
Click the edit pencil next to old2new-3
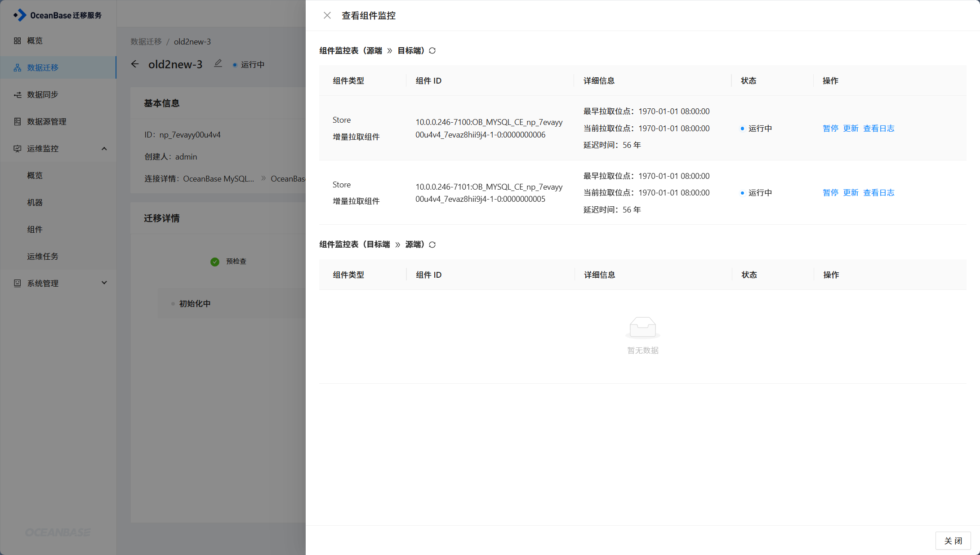[218, 64]
